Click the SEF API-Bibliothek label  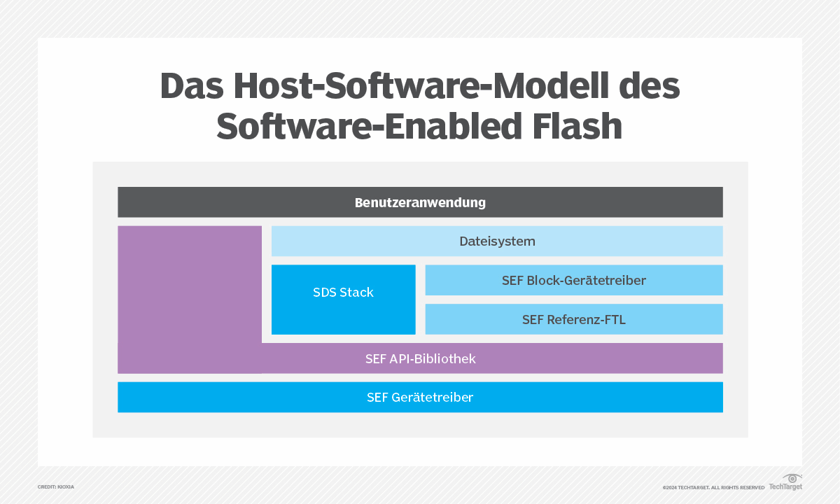point(420,359)
